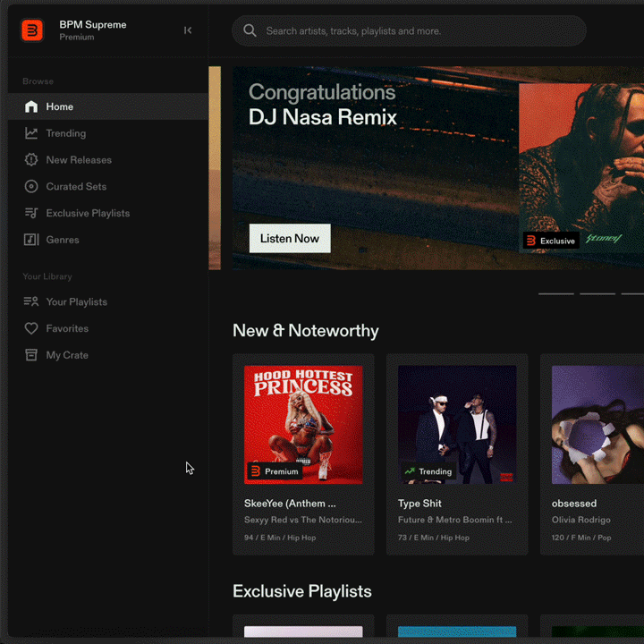
Task: Click the New & Noteworthy heading
Action: pos(306,331)
